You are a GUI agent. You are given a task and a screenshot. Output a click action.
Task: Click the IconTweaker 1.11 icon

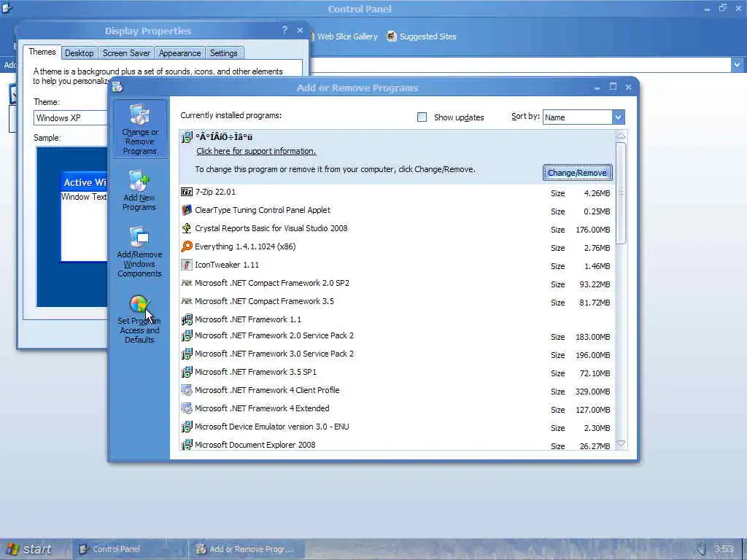pos(187,265)
